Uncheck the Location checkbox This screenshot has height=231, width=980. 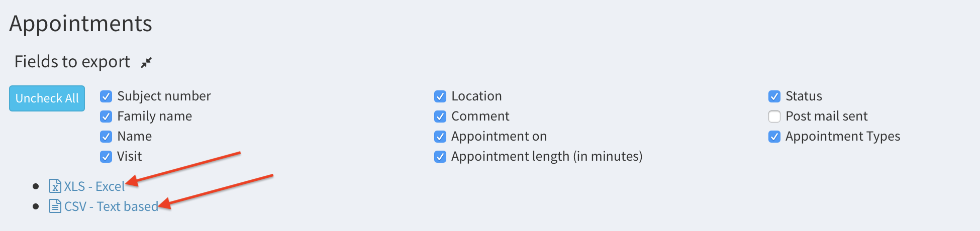click(440, 96)
